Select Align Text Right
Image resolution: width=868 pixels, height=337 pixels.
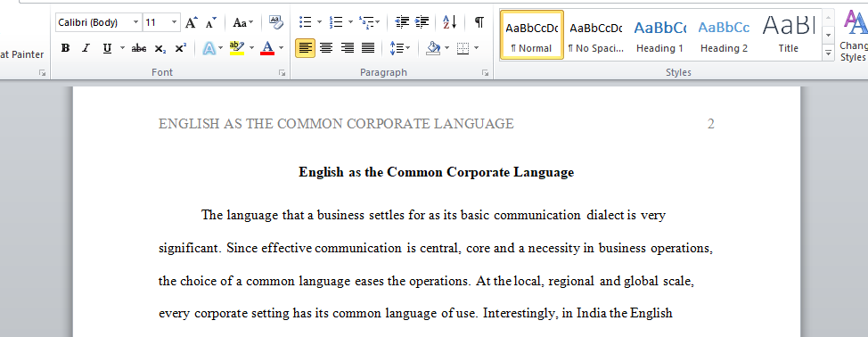347,48
